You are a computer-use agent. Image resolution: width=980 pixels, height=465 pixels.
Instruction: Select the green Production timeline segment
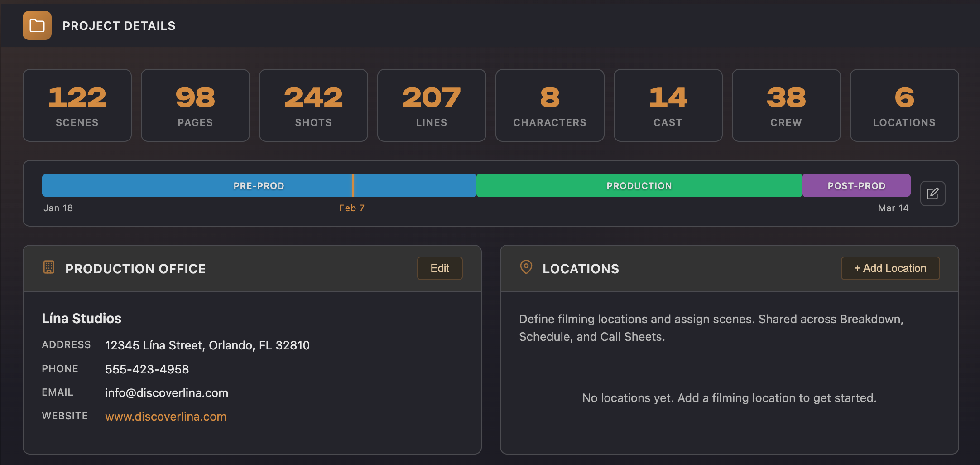pos(639,185)
